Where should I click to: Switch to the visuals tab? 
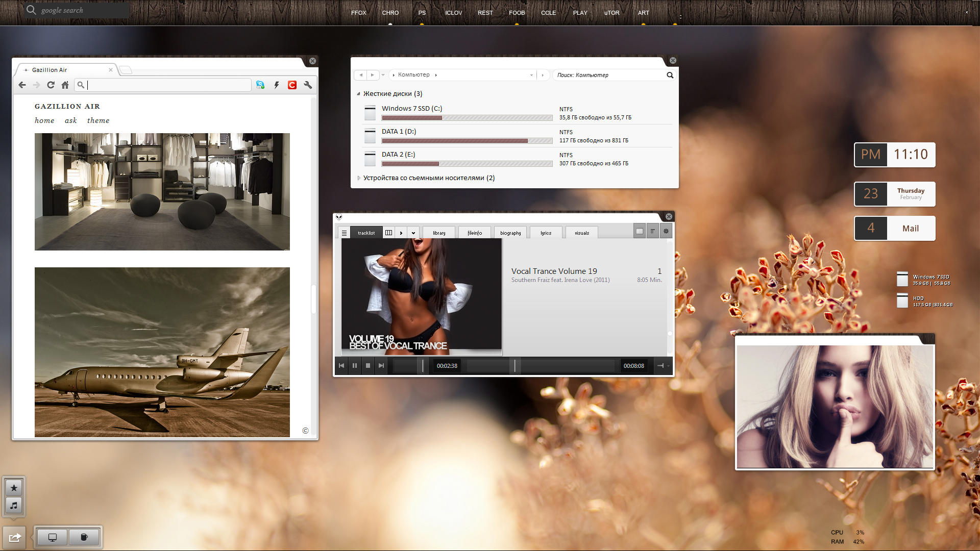pyautogui.click(x=582, y=233)
